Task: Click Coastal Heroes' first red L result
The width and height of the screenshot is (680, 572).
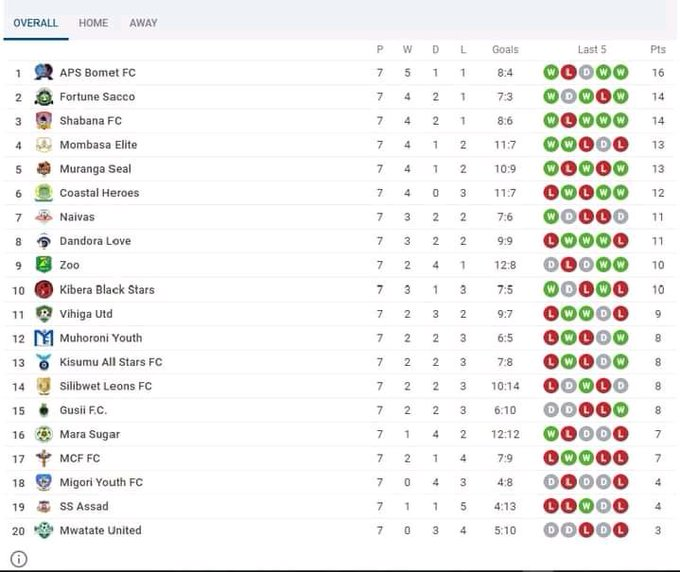Action: tap(551, 193)
